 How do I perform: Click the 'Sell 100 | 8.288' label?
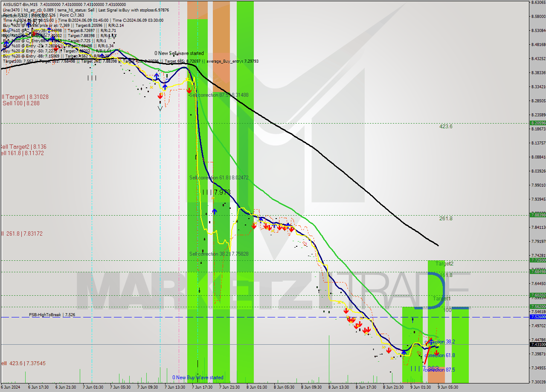point(20,103)
